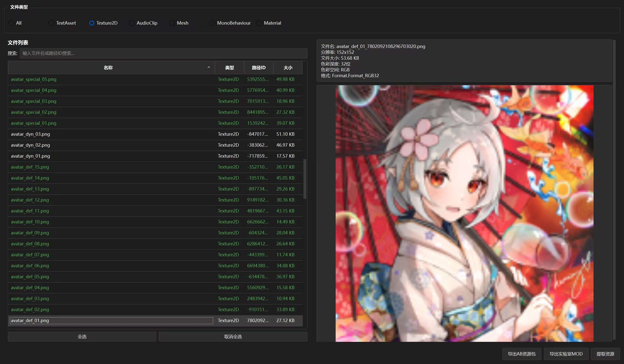This screenshot has width=624, height=364.
Task: Switch filter to AudioClip
Action: 131,23
